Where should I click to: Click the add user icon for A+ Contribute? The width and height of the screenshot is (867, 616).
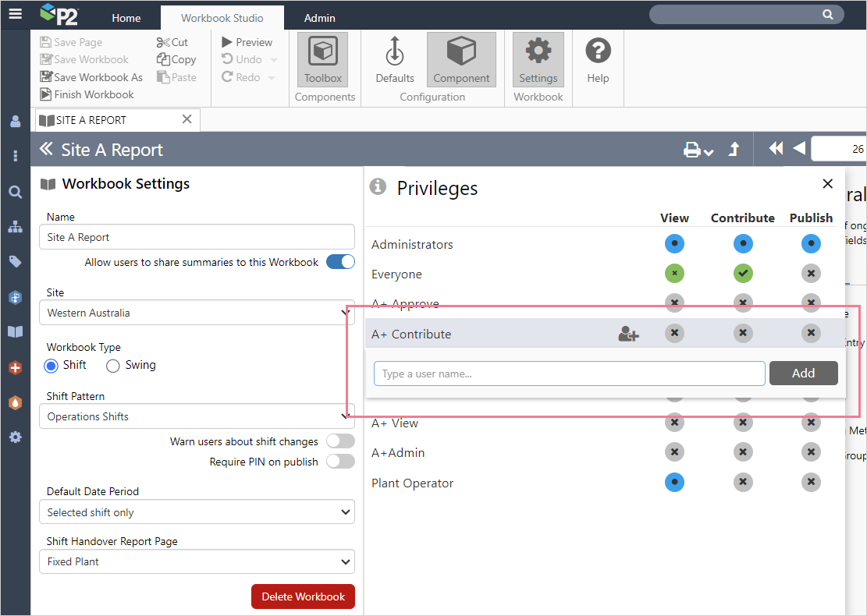coord(628,335)
